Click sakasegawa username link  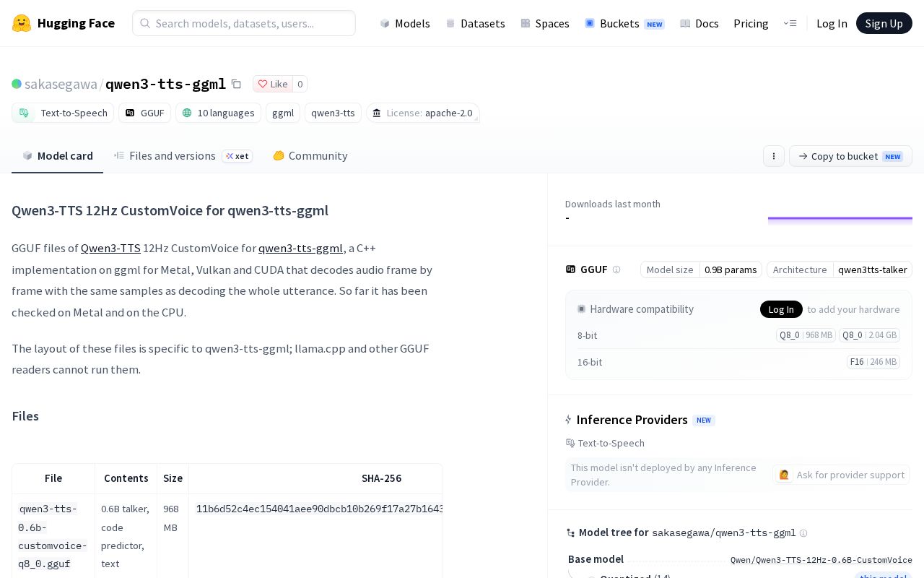point(61,84)
